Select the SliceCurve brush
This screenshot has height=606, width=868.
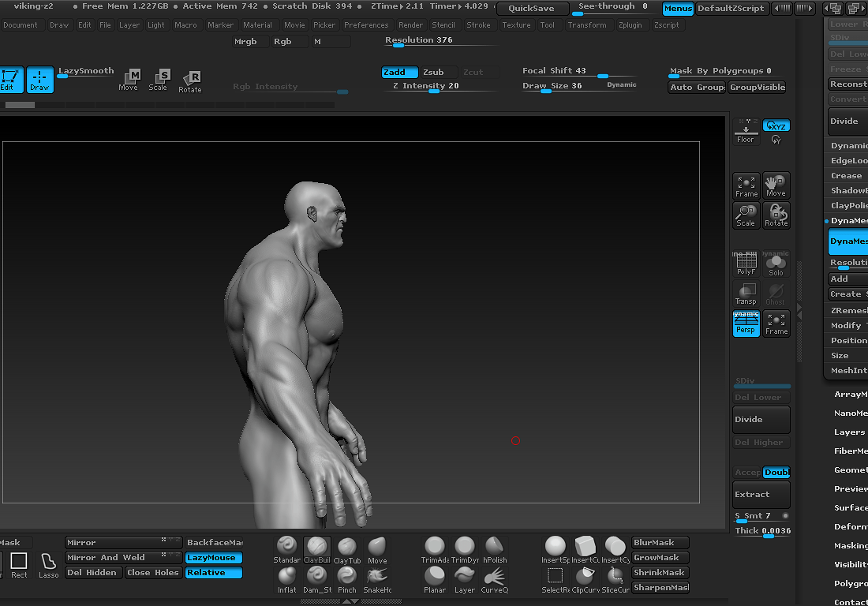[615, 580]
